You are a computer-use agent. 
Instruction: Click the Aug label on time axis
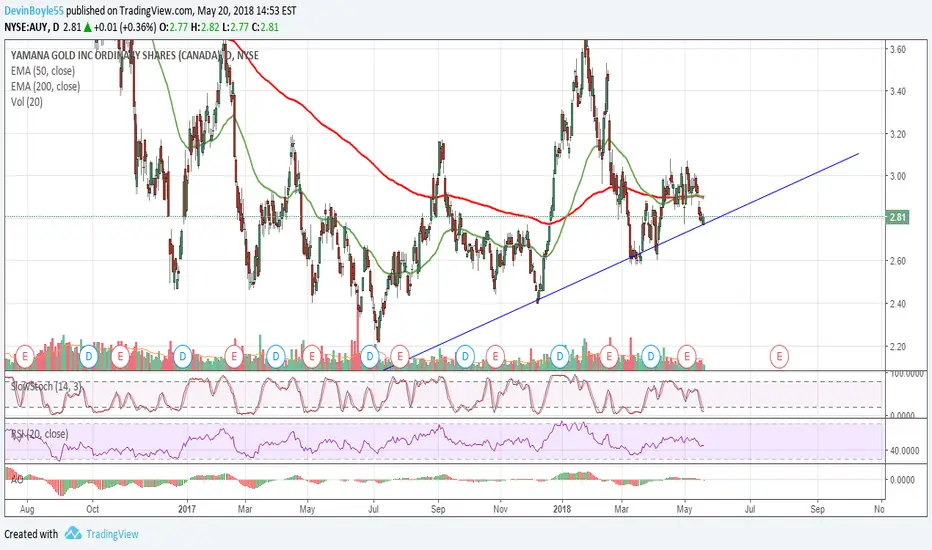tap(27, 509)
